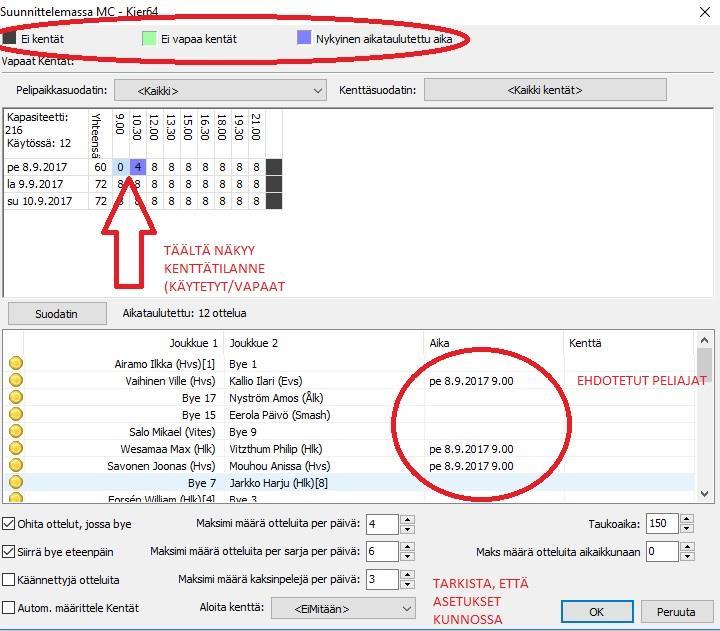Select the pe 8.9.2017 9.00 slot cell
This screenshot has height=631, width=720.
click(120, 167)
